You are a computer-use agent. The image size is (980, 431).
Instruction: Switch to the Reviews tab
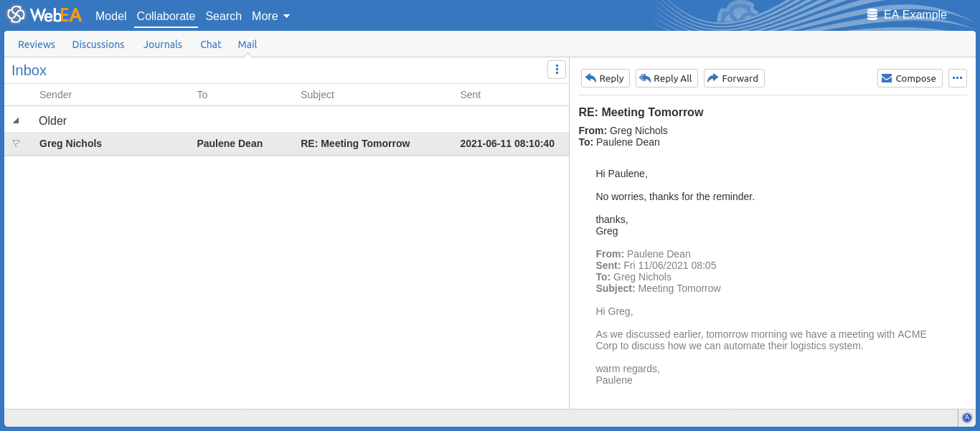point(37,44)
